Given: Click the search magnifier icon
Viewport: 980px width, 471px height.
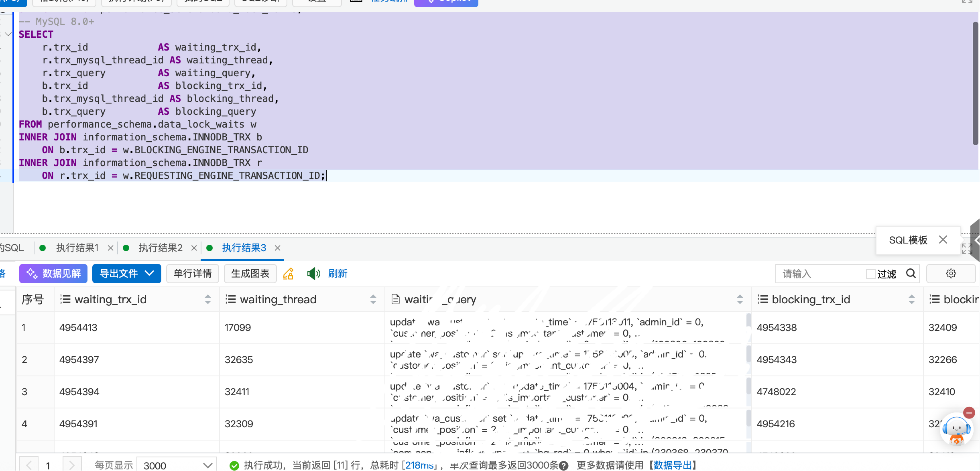Looking at the screenshot, I should 911,274.
